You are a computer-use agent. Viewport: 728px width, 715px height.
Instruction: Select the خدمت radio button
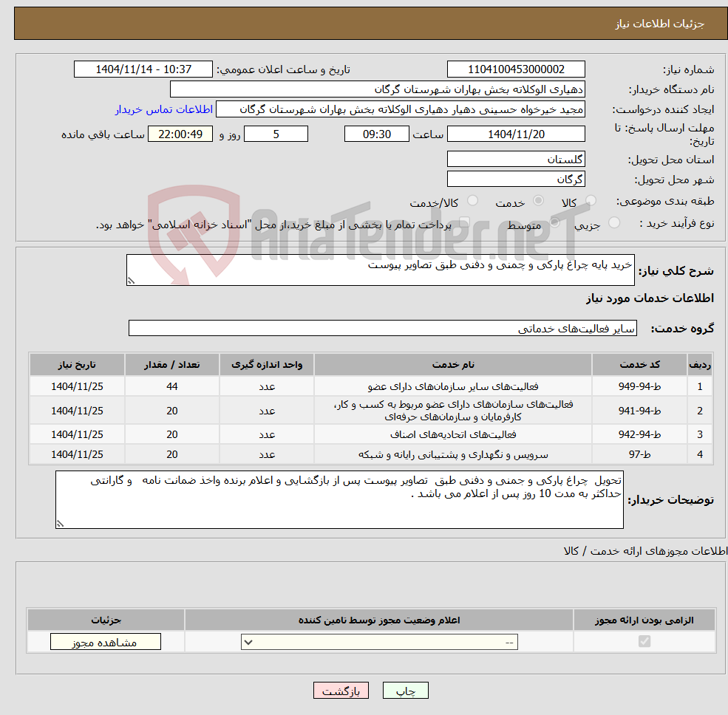(538, 200)
